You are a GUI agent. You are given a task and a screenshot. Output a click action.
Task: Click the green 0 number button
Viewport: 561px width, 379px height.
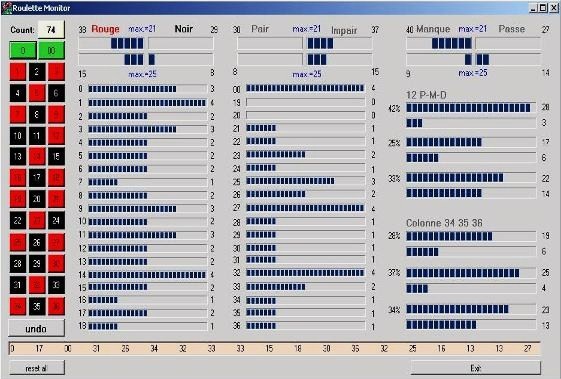pos(23,50)
